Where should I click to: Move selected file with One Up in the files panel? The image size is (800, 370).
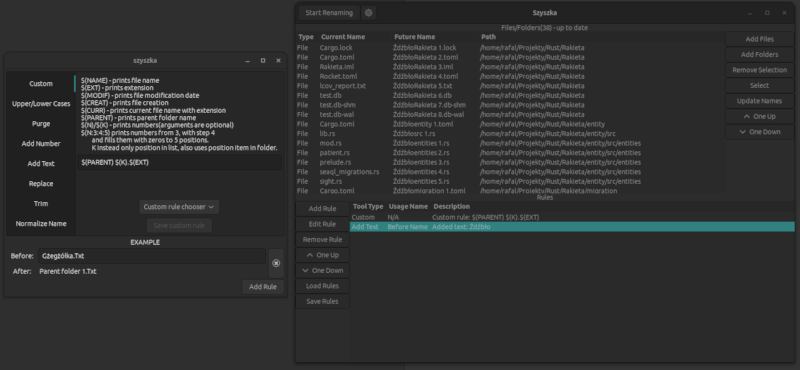click(759, 116)
